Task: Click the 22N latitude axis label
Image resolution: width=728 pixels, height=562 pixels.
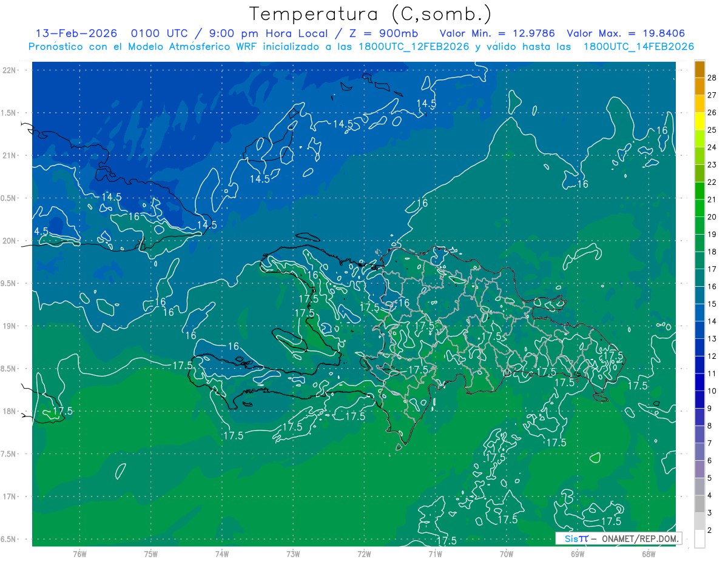Action: 9,70
